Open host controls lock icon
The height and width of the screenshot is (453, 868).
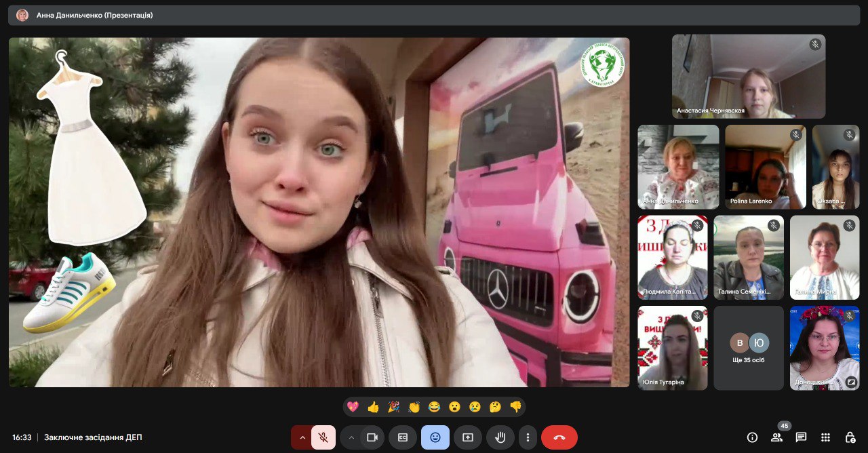[850, 437]
